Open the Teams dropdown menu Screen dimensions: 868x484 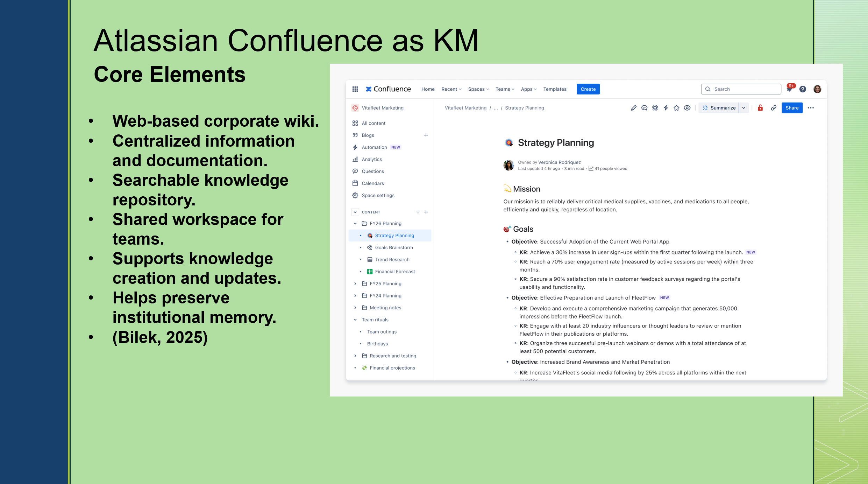pos(505,89)
